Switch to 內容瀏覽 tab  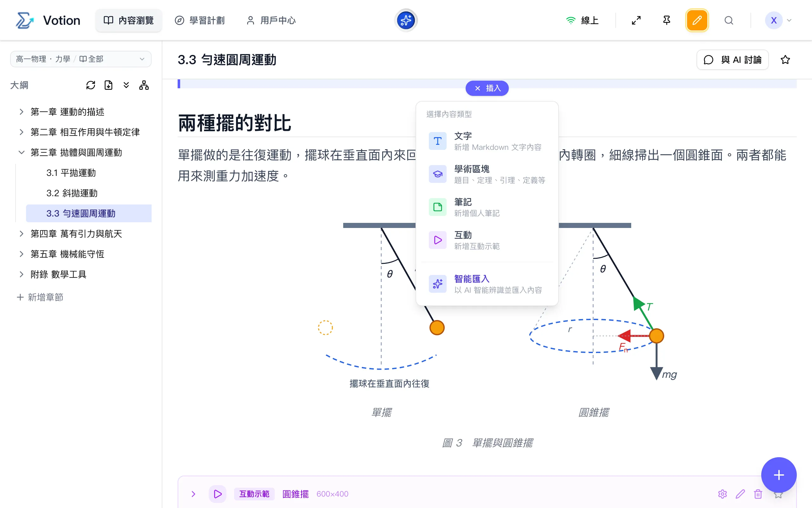(129, 21)
